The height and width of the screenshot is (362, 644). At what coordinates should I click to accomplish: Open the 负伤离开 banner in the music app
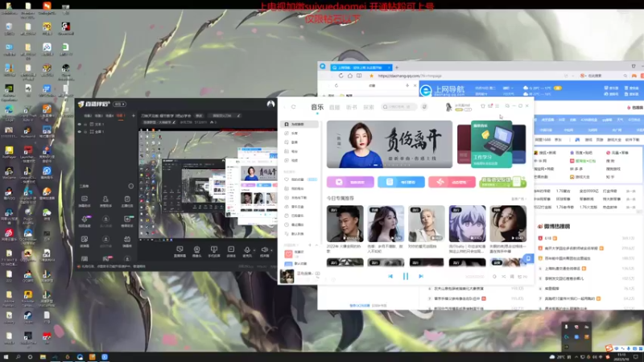pos(390,144)
